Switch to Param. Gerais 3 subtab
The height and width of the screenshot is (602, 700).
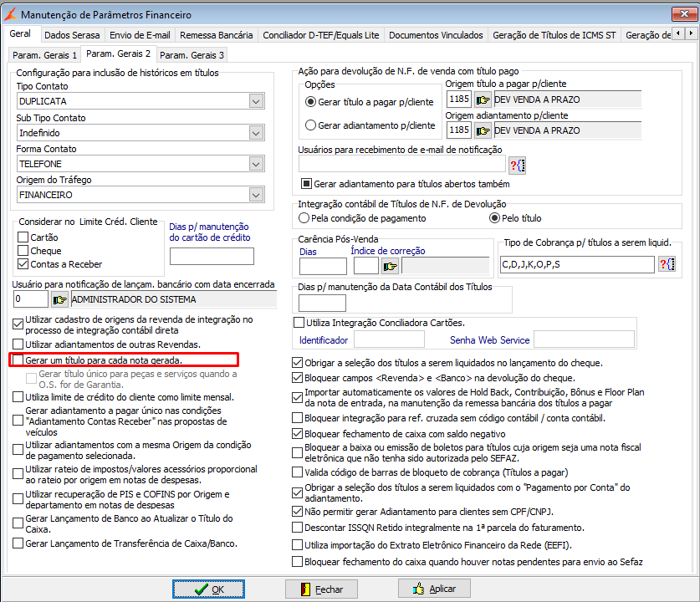[x=192, y=55]
